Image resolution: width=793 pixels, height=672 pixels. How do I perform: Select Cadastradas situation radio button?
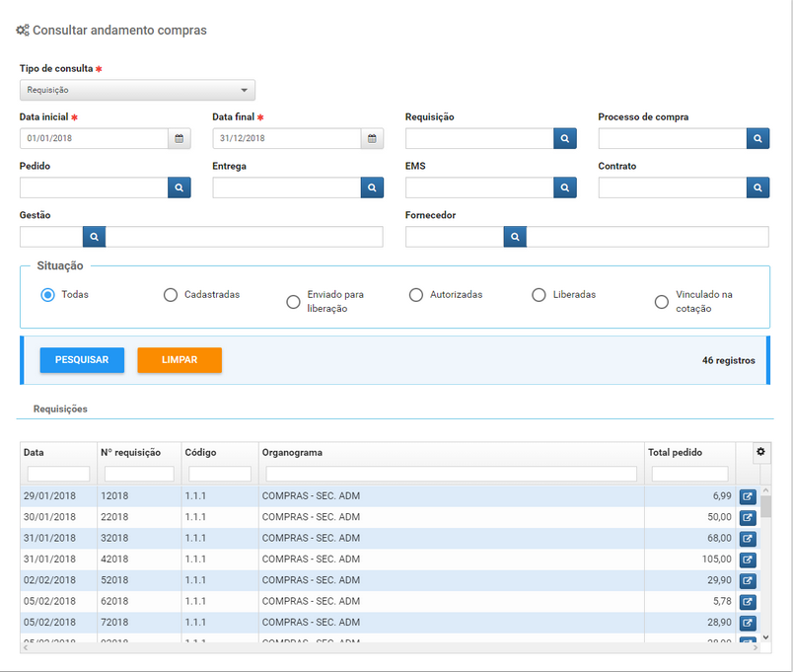pyautogui.click(x=171, y=294)
